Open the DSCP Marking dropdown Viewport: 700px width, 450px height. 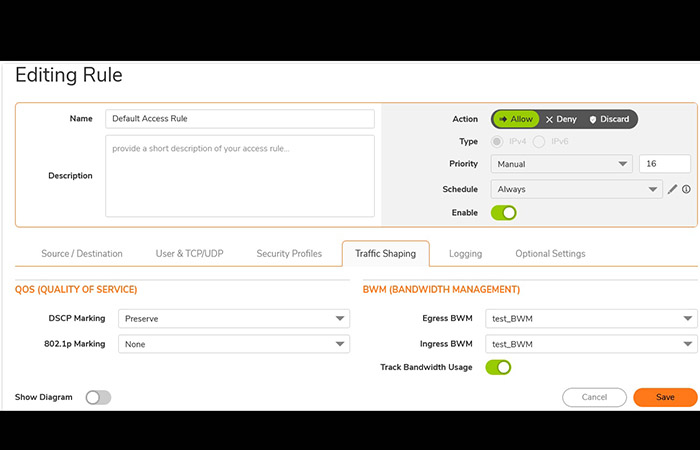(234, 319)
